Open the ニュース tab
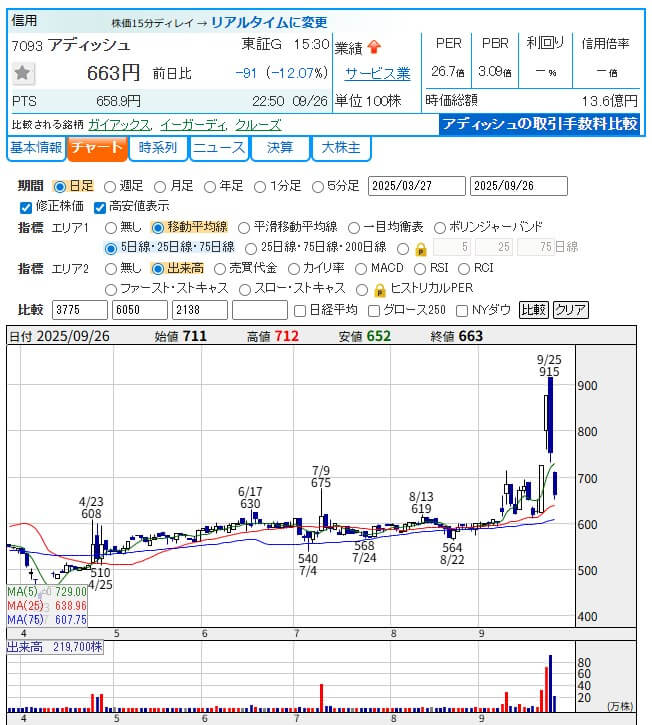652x725 pixels. (219, 148)
